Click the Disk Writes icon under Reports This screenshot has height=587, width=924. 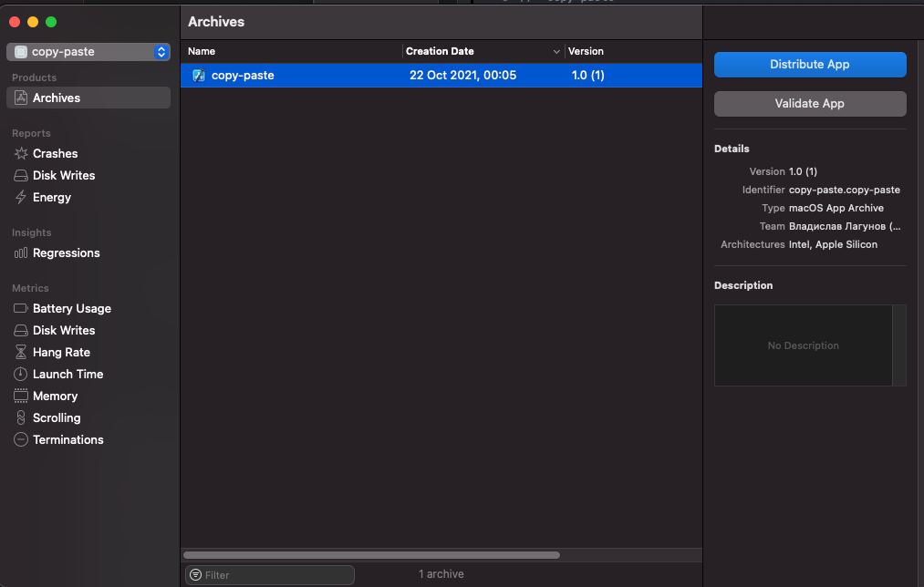click(21, 175)
